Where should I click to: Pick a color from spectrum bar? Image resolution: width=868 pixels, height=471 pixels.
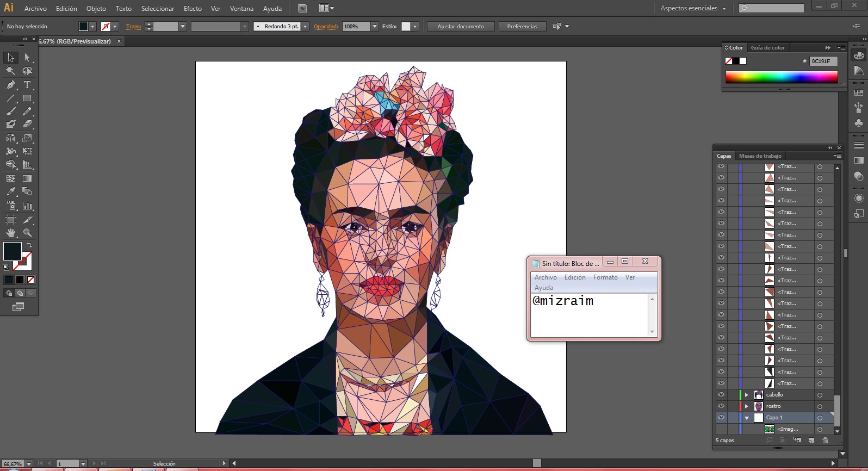pyautogui.click(x=782, y=77)
